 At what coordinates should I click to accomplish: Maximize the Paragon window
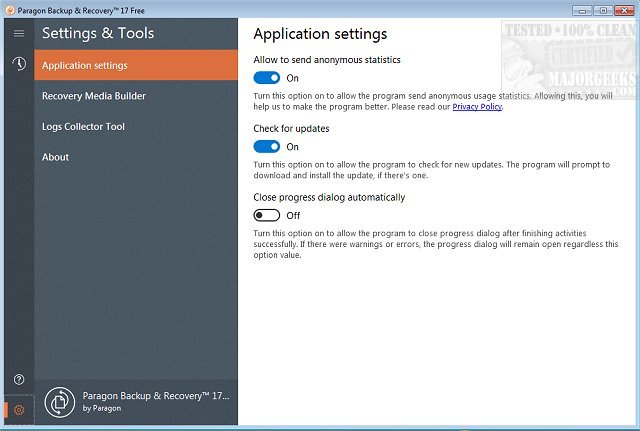click(603, 10)
